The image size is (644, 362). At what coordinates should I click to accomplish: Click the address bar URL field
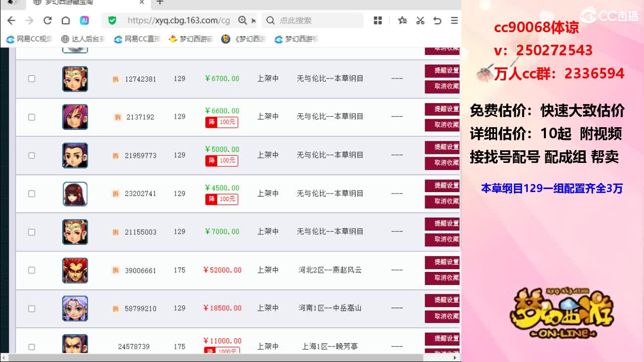tap(179, 21)
